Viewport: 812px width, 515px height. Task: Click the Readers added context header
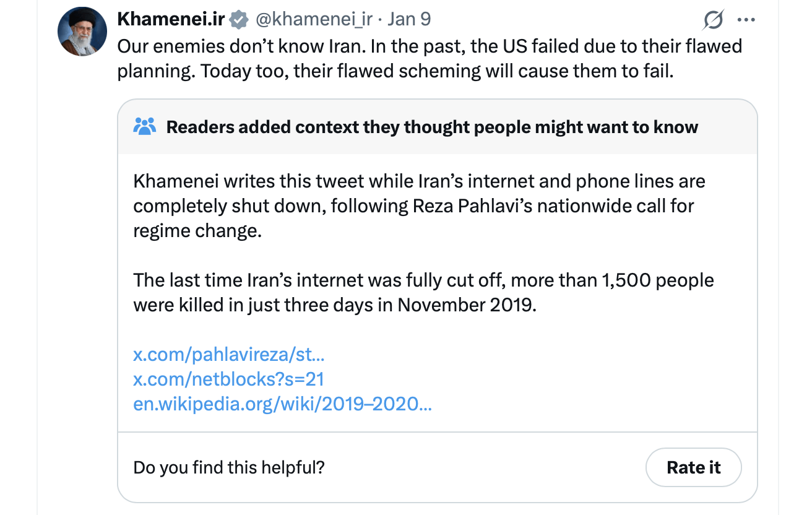click(431, 126)
